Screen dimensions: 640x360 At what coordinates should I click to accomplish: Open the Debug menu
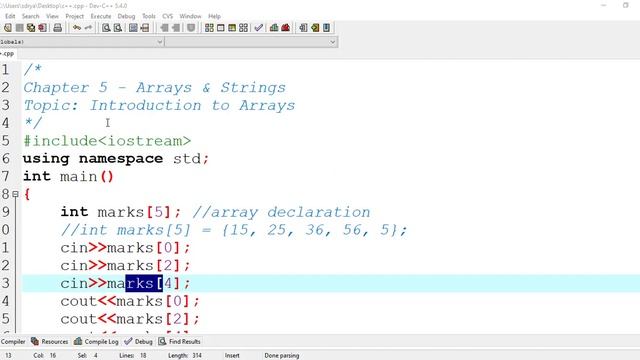126,16
